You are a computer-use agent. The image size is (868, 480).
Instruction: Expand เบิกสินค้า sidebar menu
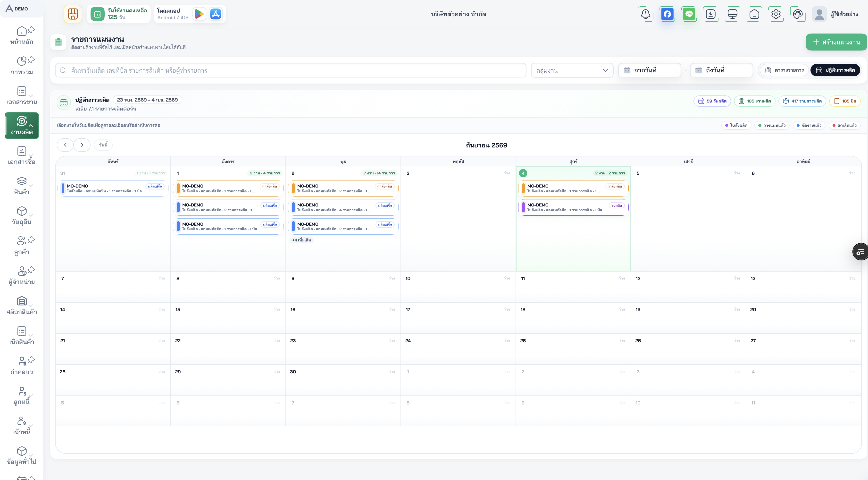(x=22, y=336)
